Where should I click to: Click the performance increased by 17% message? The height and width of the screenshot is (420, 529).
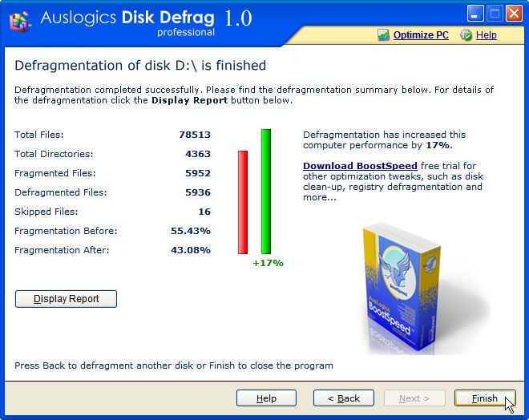click(384, 140)
